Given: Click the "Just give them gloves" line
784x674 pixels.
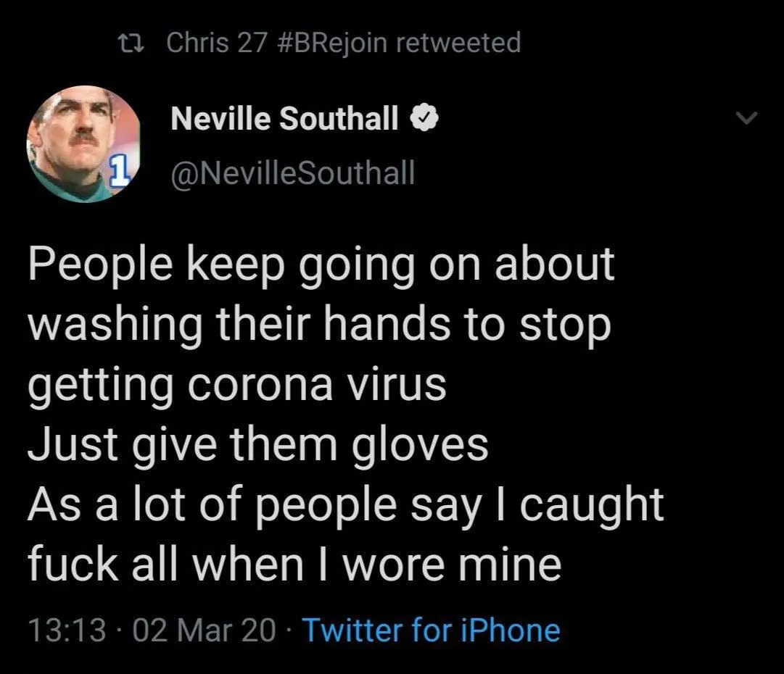Looking at the screenshot, I should [257, 445].
